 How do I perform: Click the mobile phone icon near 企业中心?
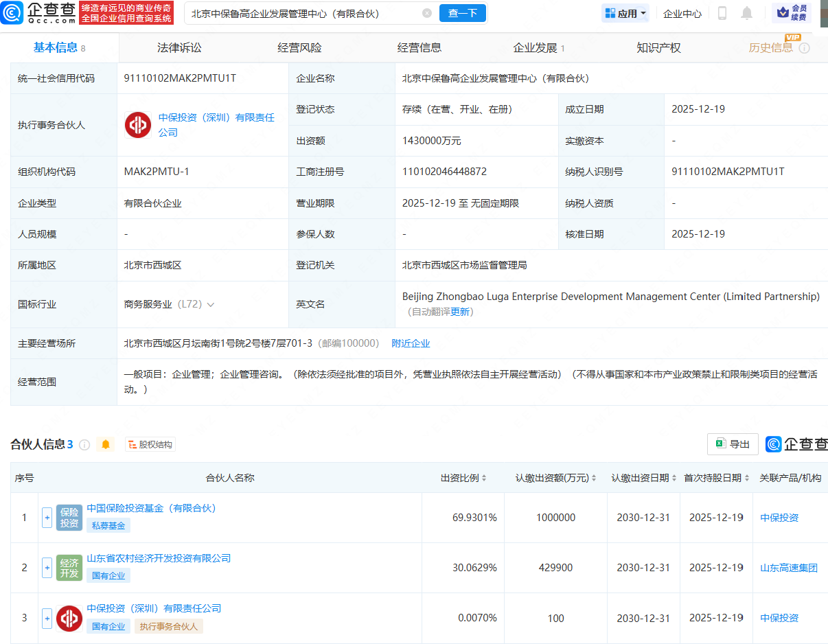722,13
